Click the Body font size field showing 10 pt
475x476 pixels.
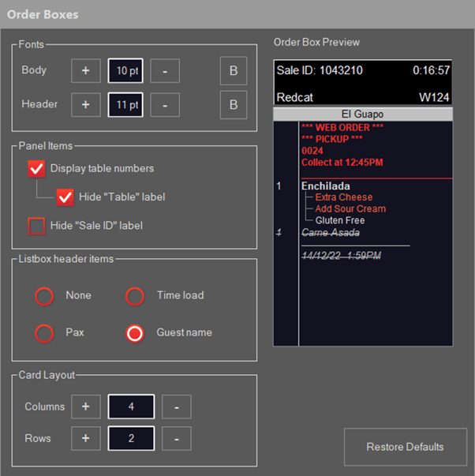click(125, 71)
